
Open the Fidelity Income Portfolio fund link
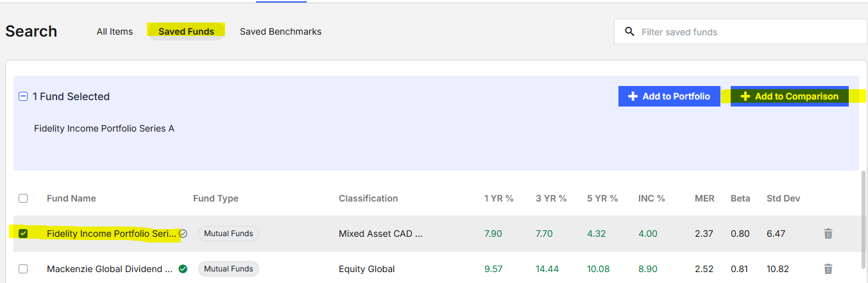point(111,234)
